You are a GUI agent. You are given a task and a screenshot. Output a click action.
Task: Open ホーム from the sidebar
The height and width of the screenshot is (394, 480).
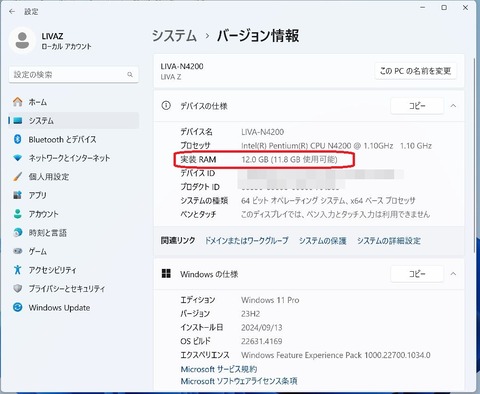(x=73, y=102)
